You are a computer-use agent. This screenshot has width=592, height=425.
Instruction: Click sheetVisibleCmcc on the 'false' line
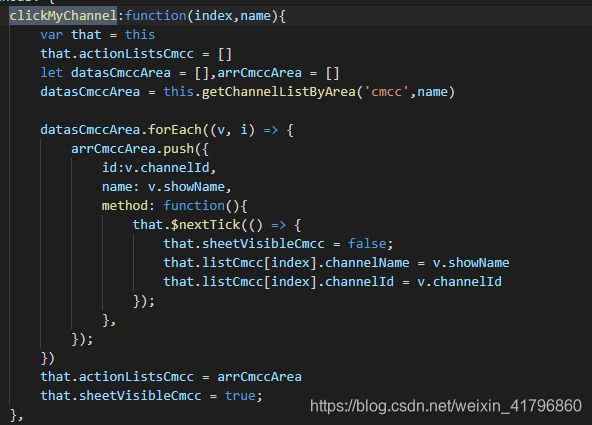[x=263, y=243]
